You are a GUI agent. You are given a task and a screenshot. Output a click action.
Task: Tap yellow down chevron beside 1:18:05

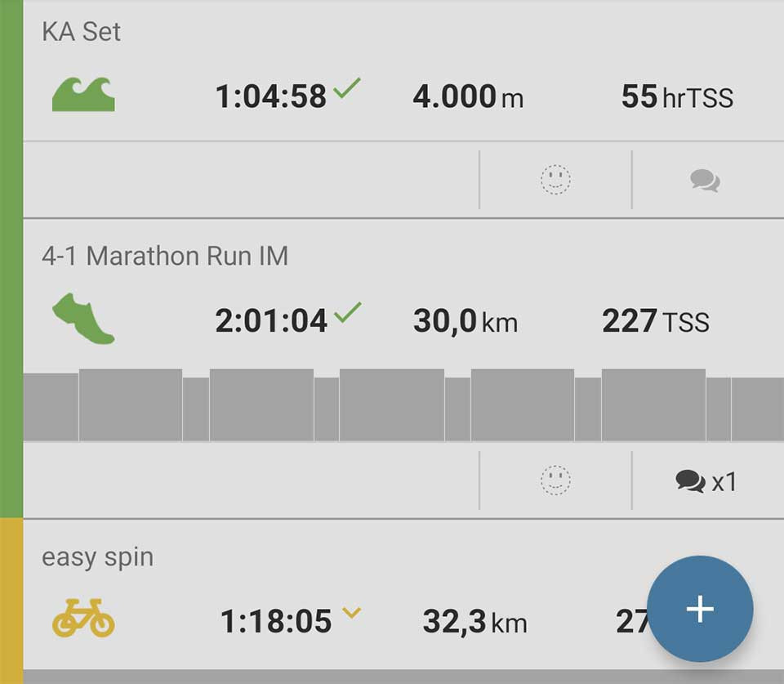pyautogui.click(x=351, y=612)
